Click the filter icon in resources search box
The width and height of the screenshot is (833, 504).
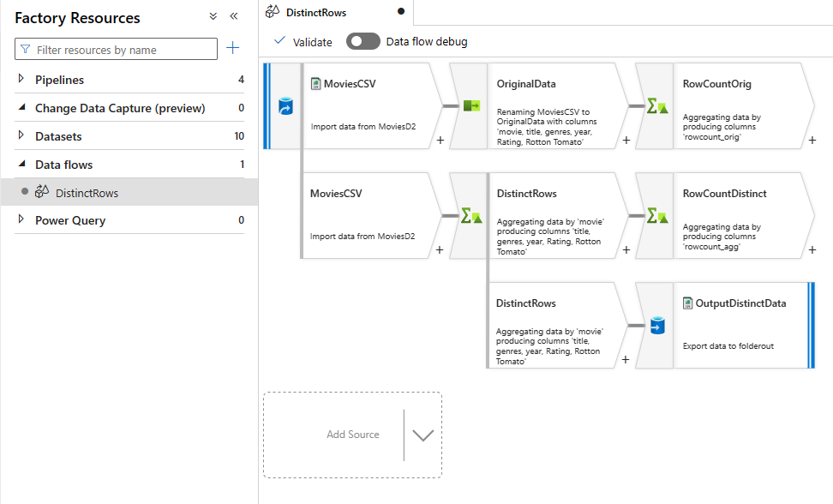click(x=24, y=49)
